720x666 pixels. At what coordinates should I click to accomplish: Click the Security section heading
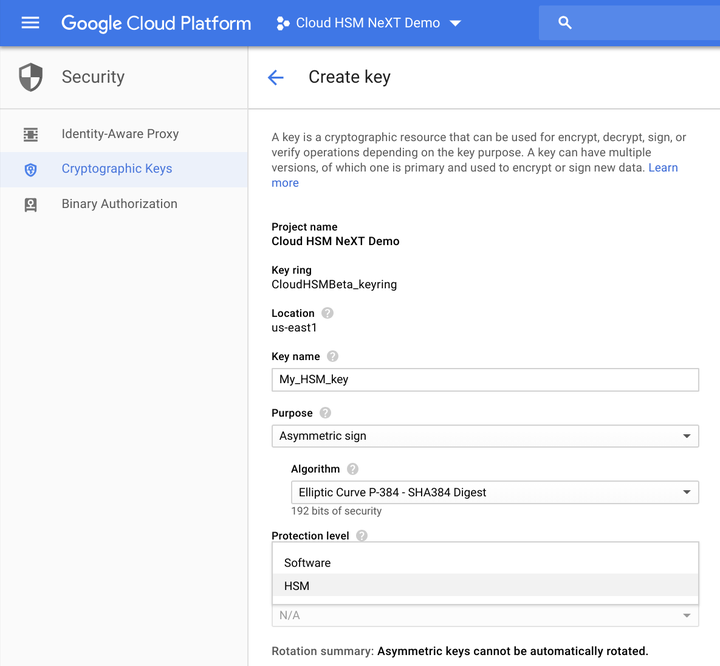(x=93, y=77)
